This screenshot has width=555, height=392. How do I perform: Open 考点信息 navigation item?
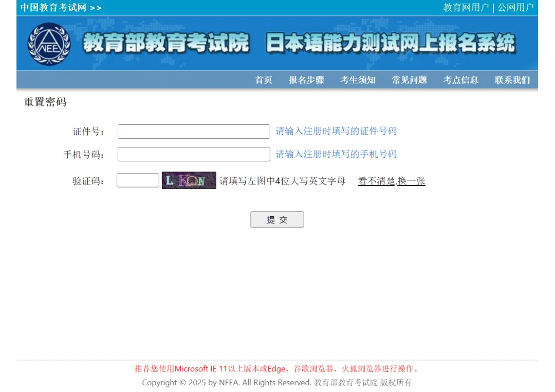coord(461,80)
